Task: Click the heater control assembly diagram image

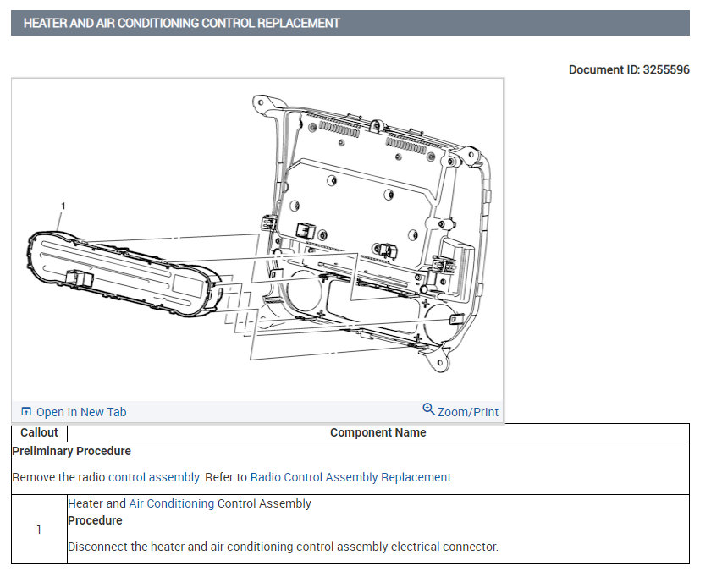Action: tap(257, 240)
